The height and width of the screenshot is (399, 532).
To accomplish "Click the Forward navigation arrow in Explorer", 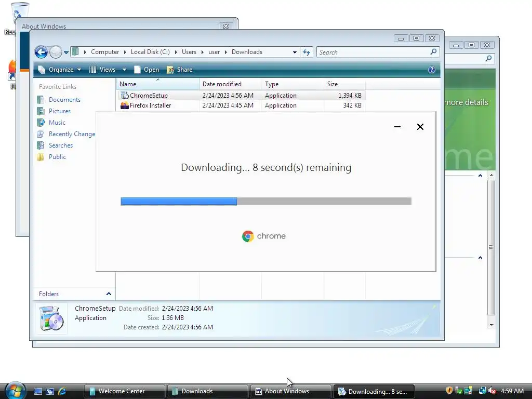I will 56,52.
